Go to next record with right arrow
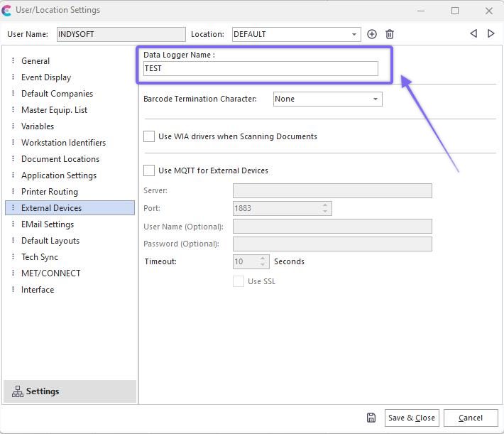This screenshot has height=434, width=504. click(x=491, y=33)
